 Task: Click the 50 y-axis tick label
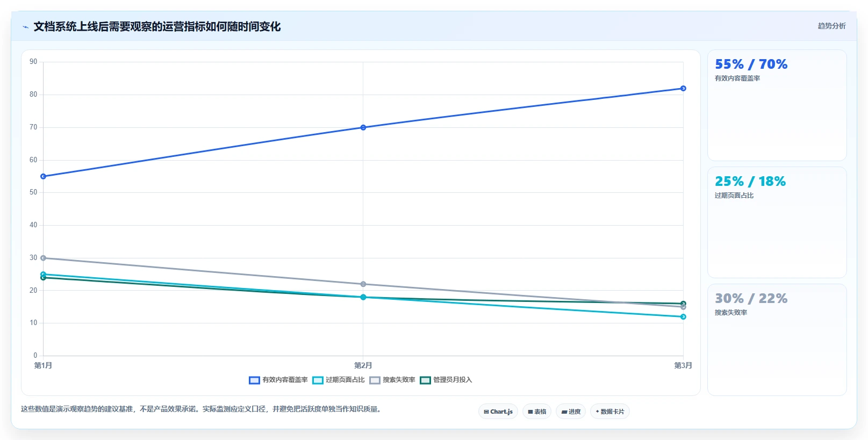point(33,192)
